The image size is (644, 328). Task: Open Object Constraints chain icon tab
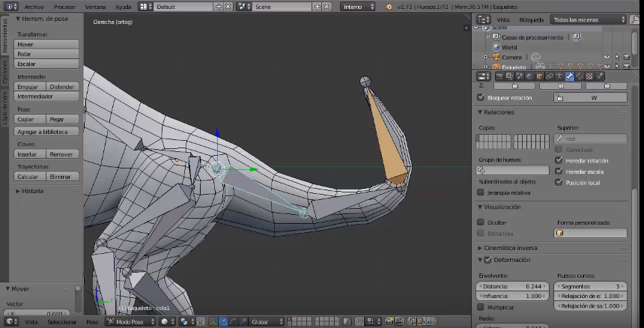point(549,76)
